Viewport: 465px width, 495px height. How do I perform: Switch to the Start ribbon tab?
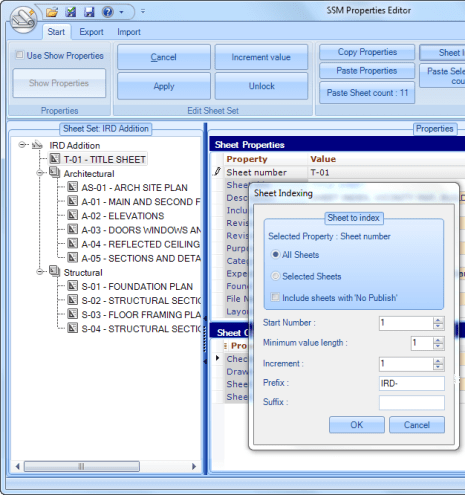[x=56, y=32]
